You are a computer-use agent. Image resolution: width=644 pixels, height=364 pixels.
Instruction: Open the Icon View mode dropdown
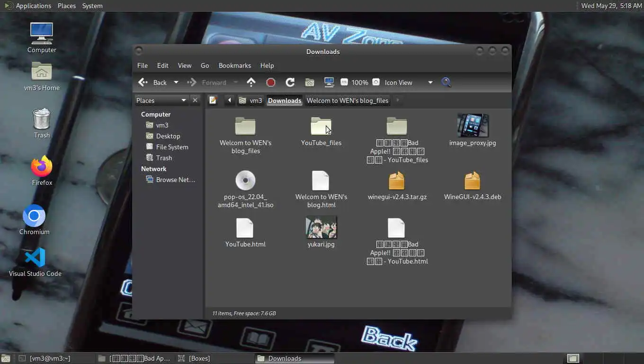409,82
